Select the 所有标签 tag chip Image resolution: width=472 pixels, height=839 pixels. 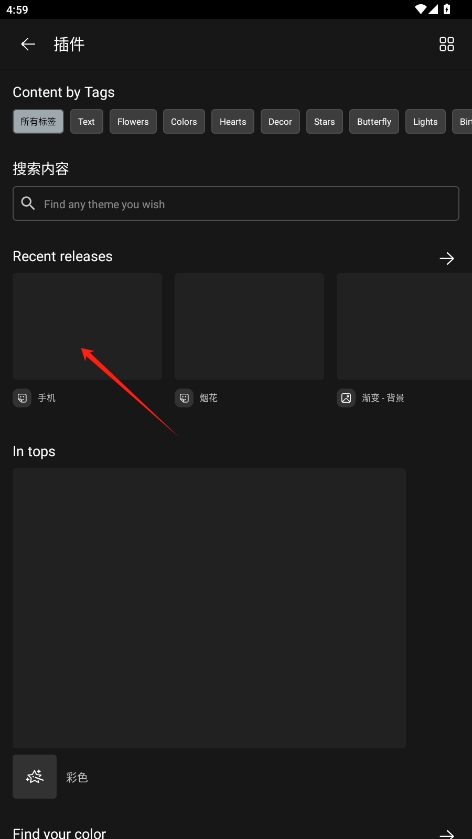pos(38,121)
